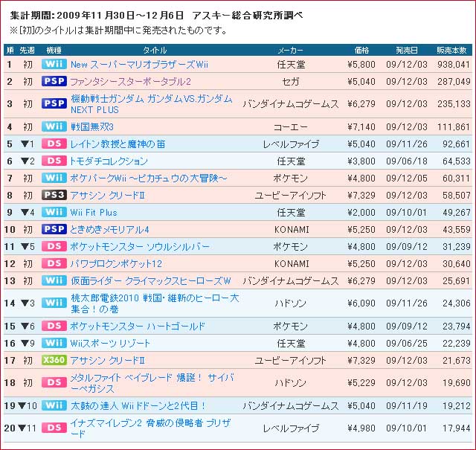Click the Wii badge beside 桃太郎電鉄2010
Image resolution: width=476 pixels, height=450 pixels.
point(54,303)
